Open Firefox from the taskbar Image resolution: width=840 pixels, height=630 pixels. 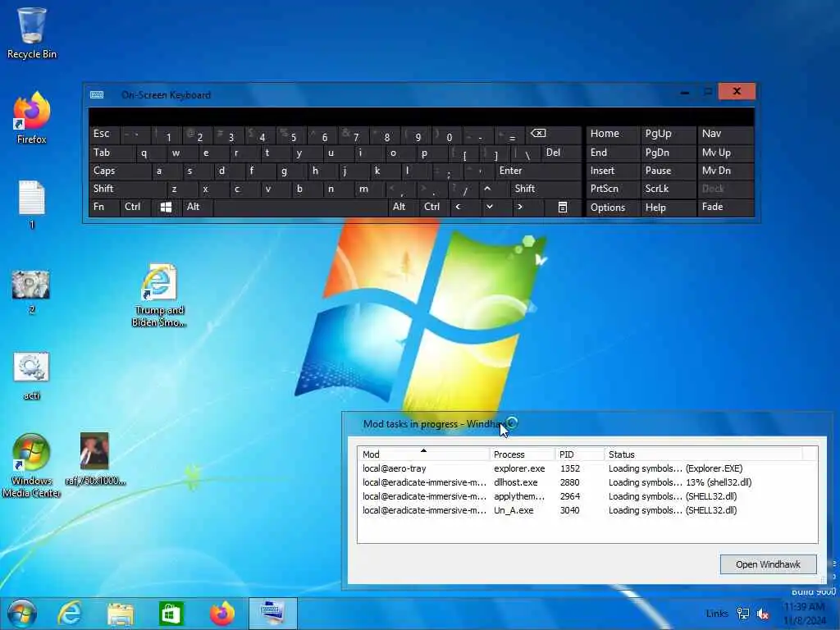point(221,614)
